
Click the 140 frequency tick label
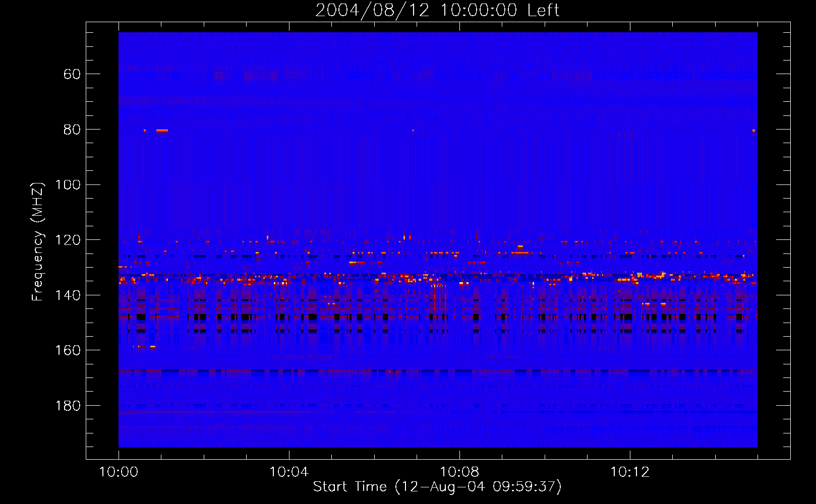[x=68, y=295]
